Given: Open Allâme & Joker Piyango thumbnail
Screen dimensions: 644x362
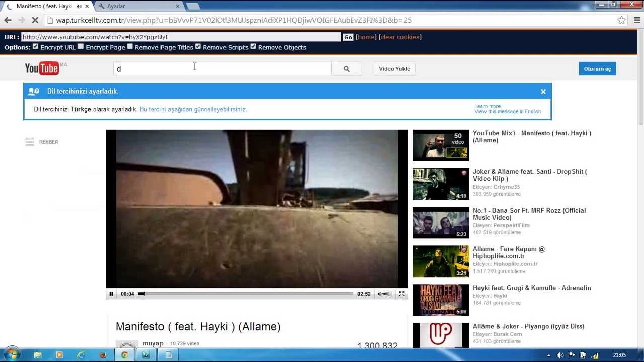Looking at the screenshot, I should pyautogui.click(x=441, y=335).
